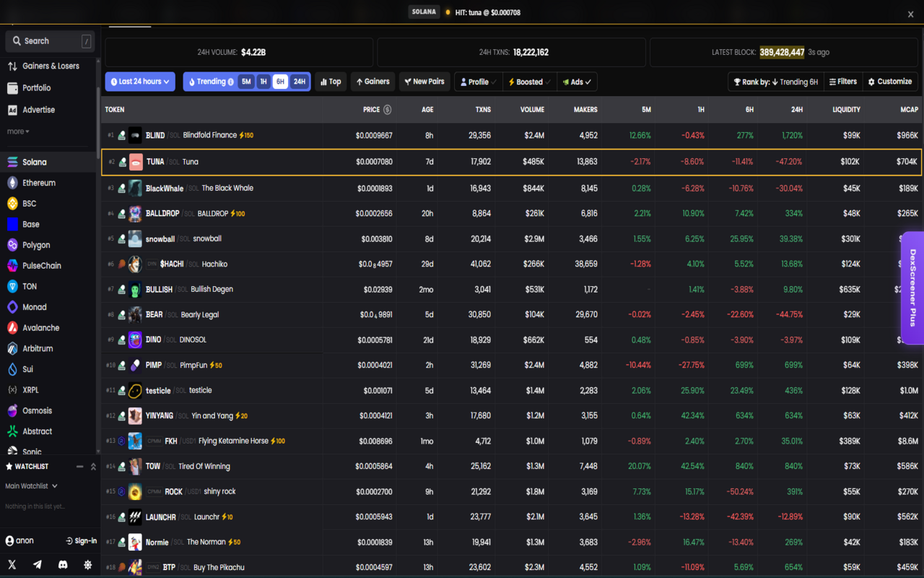
Task: Click the TUNA token logo
Action: (x=136, y=162)
